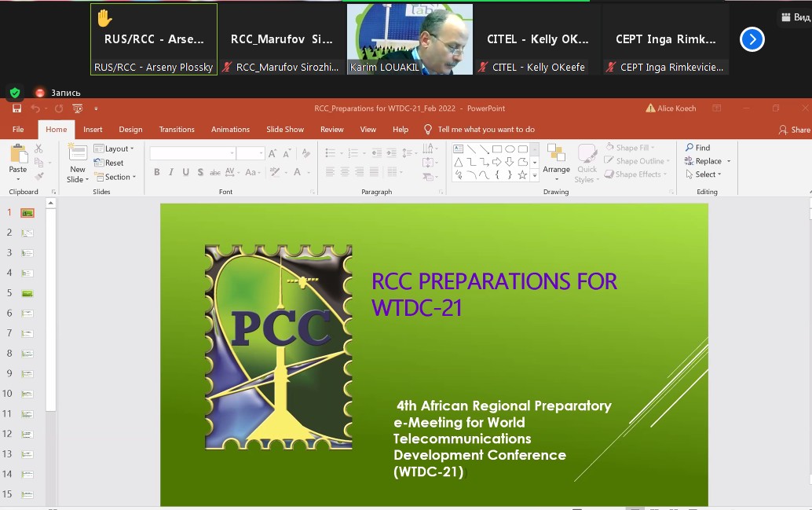
Task: Click the Share button
Action: coord(795,130)
